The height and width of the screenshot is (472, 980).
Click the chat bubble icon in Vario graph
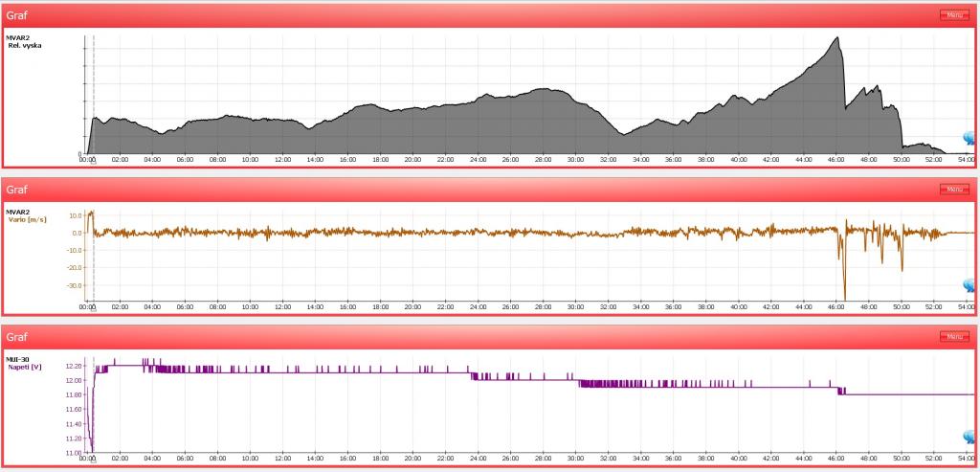[969, 285]
